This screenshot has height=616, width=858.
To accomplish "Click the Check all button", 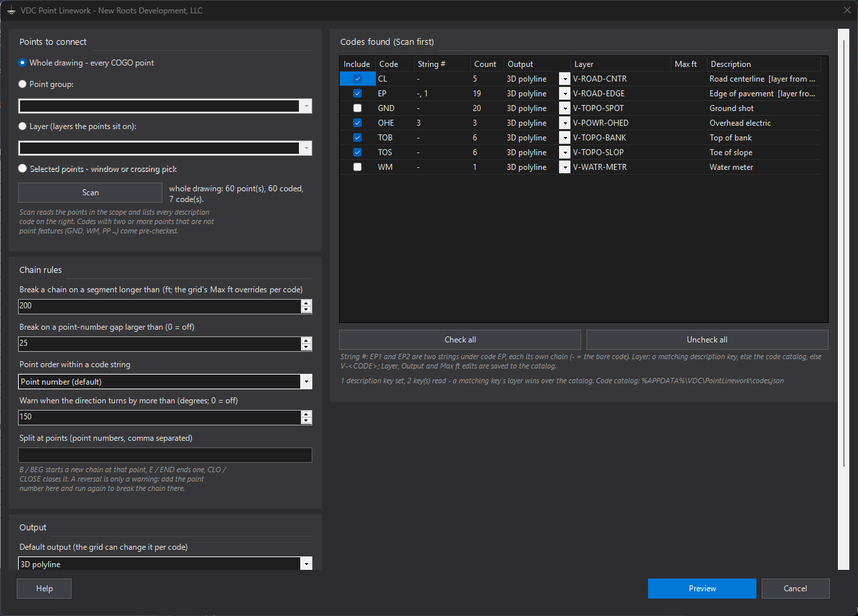I will click(460, 340).
